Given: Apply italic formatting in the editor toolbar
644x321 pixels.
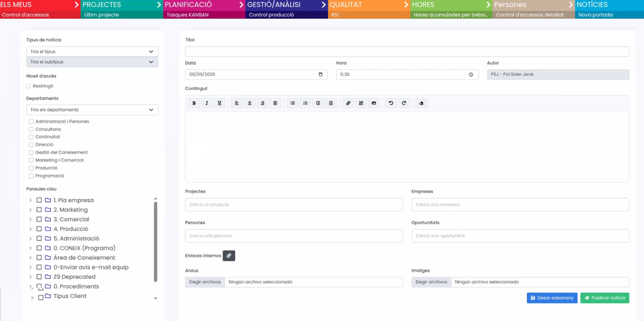Looking at the screenshot, I should click(206, 103).
